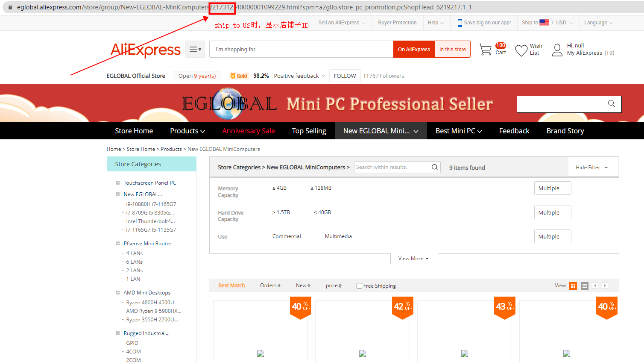Open the Language dropdown
This screenshot has width=644, height=362.
(x=598, y=23)
